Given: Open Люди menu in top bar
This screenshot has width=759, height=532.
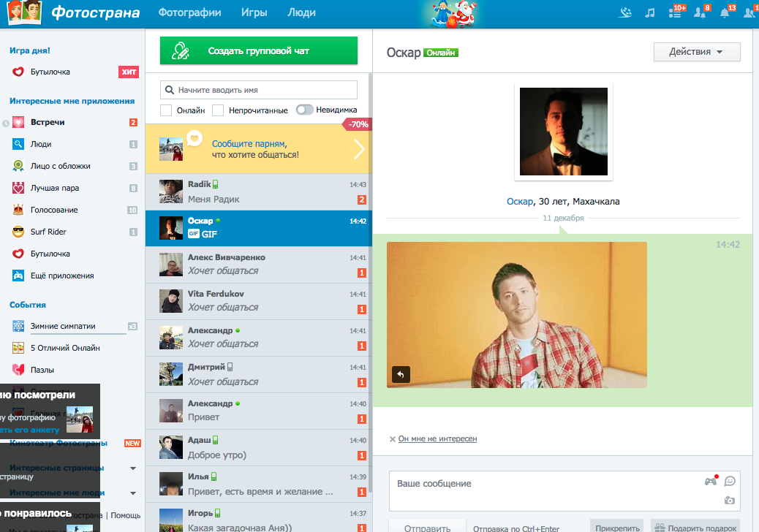Looking at the screenshot, I should pyautogui.click(x=301, y=12).
